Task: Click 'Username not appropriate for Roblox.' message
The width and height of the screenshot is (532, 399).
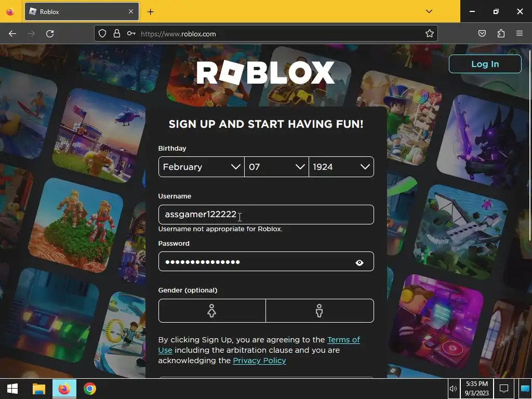Action: click(x=220, y=229)
